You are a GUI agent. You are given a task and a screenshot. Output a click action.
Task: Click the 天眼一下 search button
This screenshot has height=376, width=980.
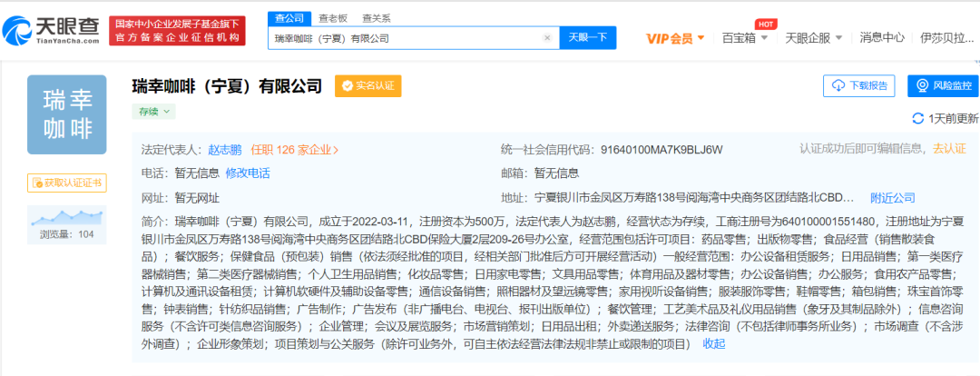pos(587,38)
